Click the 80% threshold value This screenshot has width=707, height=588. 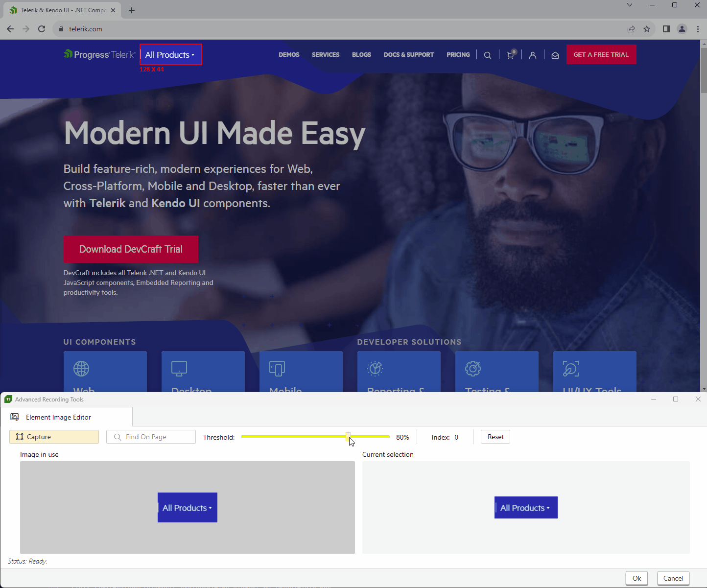[402, 437]
